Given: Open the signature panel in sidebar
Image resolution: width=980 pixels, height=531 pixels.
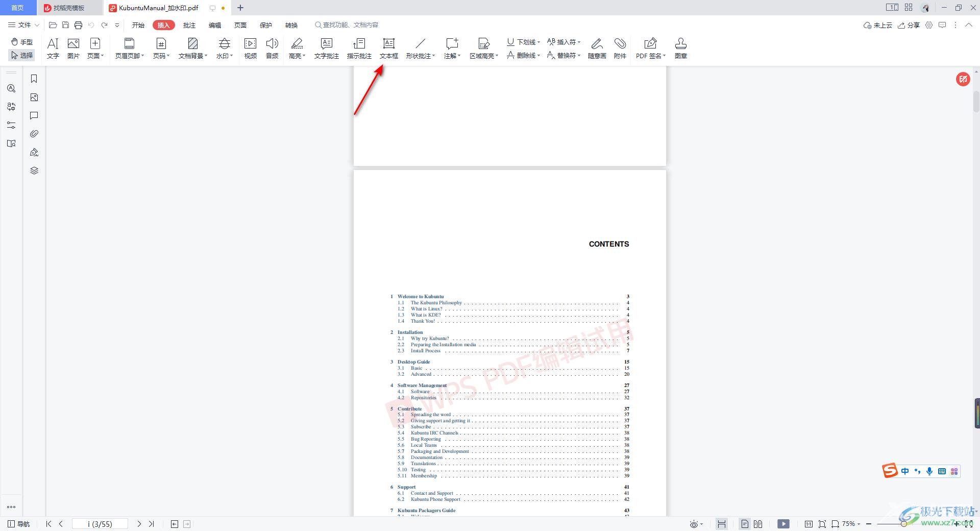Looking at the screenshot, I should [34, 152].
